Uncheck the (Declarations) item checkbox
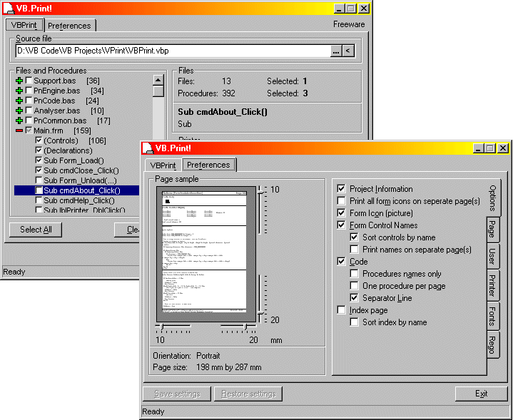The width and height of the screenshot is (513, 420). (x=39, y=150)
